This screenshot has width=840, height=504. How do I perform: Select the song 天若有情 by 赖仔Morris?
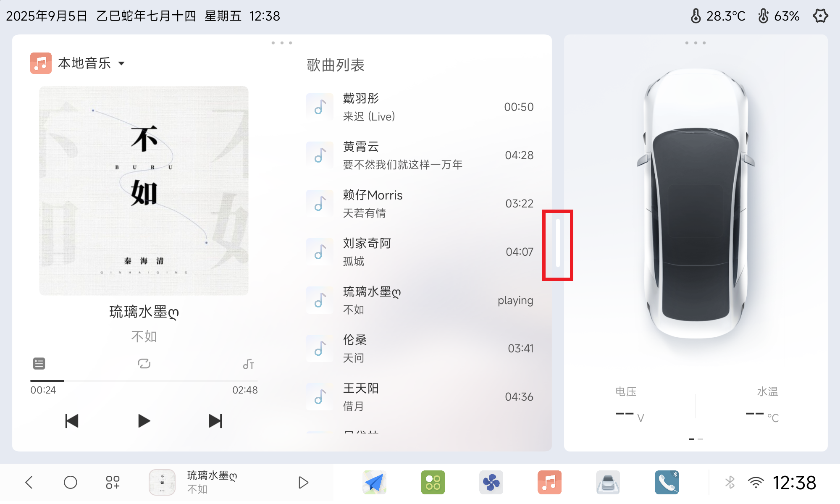click(x=420, y=204)
